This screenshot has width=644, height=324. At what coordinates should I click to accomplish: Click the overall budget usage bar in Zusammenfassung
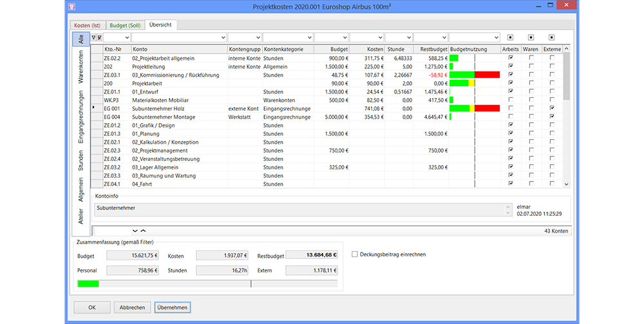pos(207,284)
